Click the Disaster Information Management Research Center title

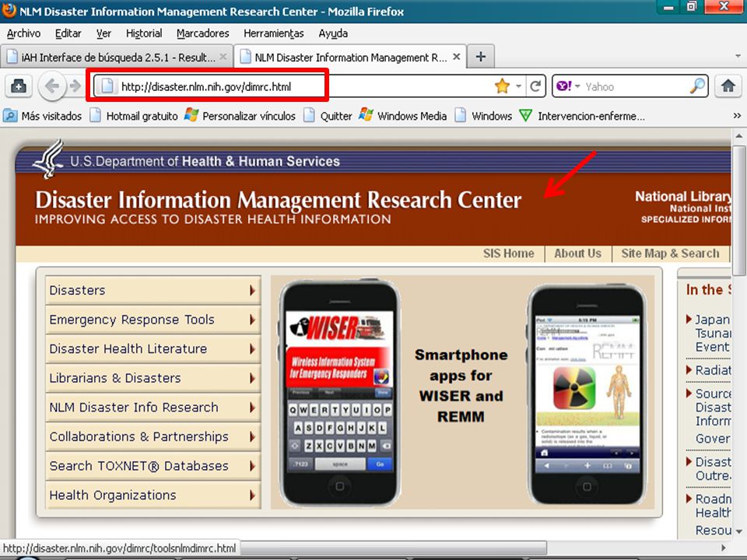[279, 200]
